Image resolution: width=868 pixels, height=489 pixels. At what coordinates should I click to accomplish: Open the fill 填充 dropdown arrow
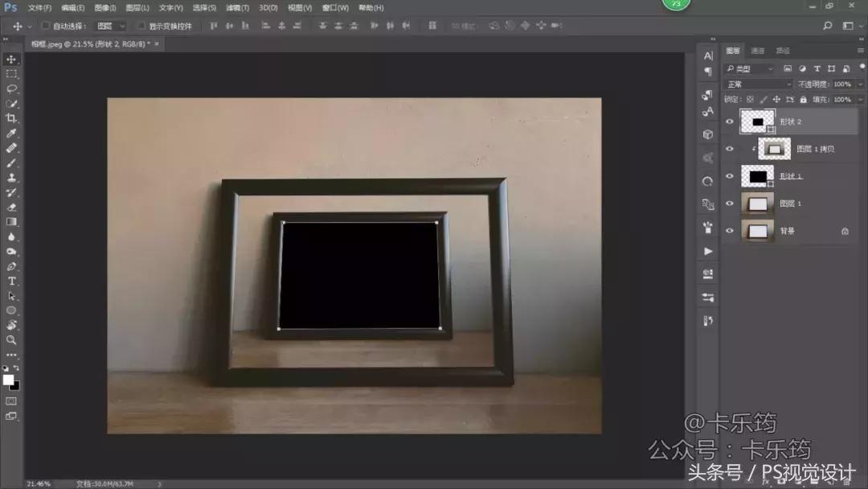tap(860, 100)
